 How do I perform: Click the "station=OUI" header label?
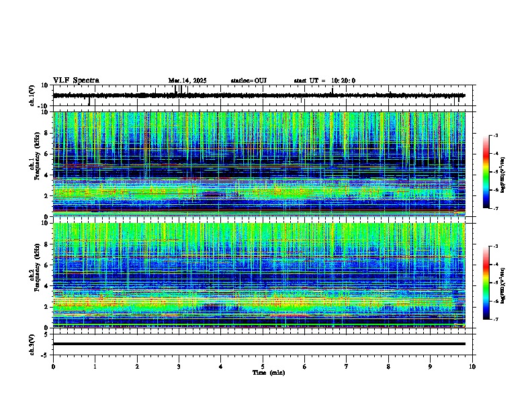249,81
